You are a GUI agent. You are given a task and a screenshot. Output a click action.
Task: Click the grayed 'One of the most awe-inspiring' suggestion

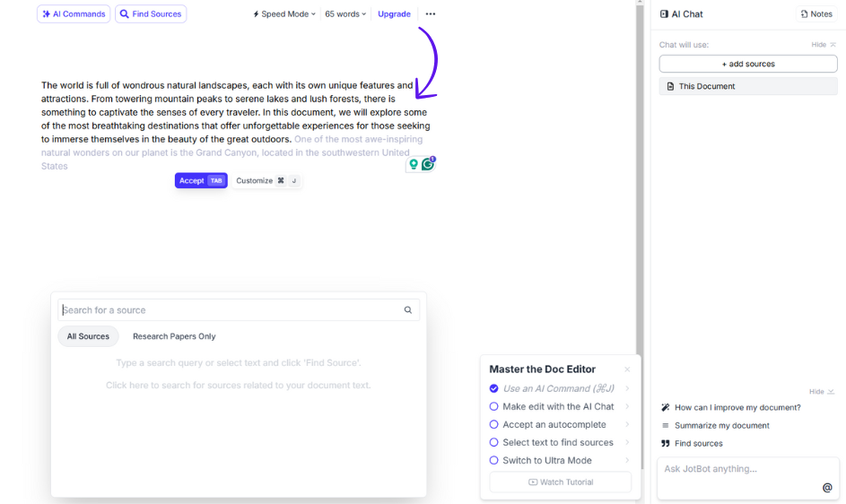[x=358, y=139]
